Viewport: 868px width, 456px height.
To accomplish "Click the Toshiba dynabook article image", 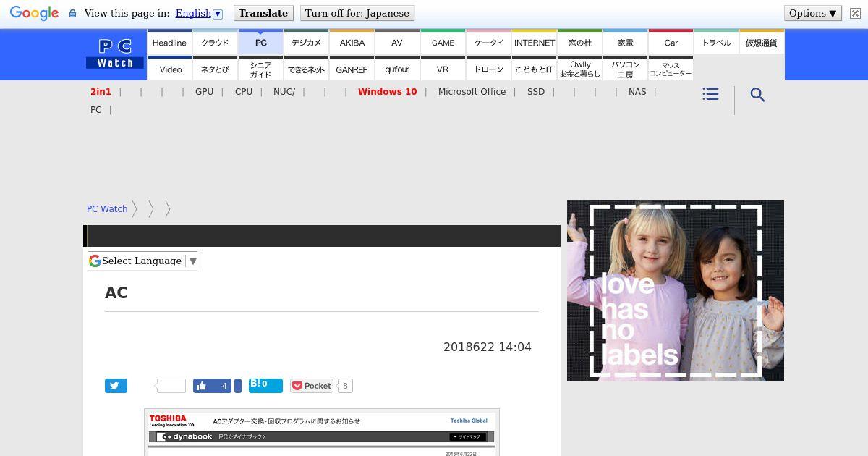I will point(322,433).
